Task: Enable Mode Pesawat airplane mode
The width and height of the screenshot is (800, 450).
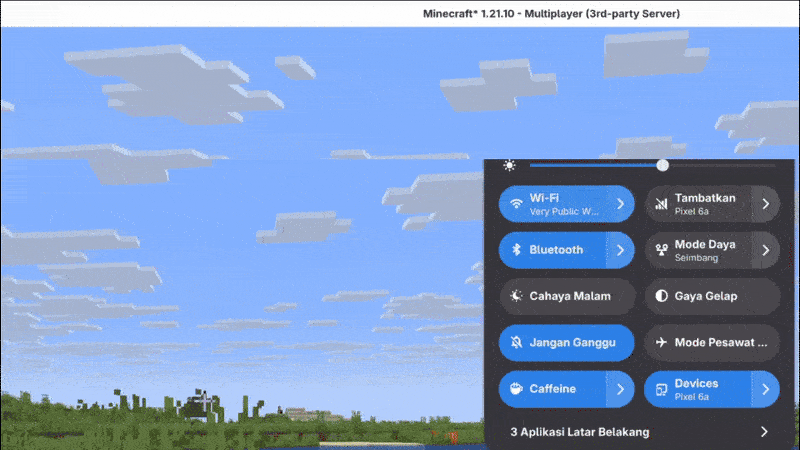Action: 712,343
